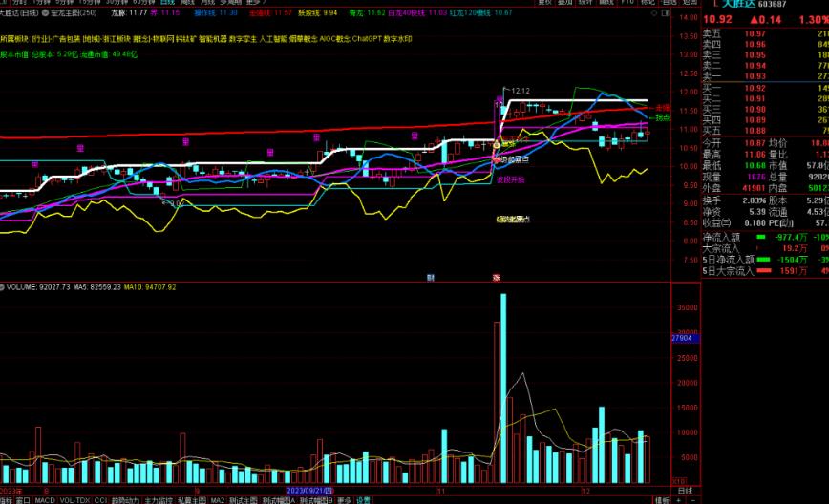Click the ChatGPT concept tag
The image size is (829, 504).
[367, 39]
